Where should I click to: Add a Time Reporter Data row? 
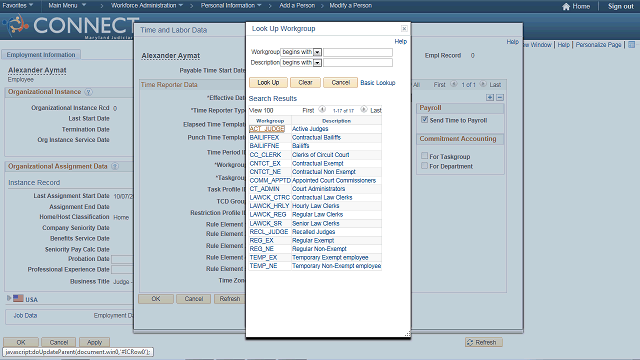pyautogui.click(x=490, y=98)
